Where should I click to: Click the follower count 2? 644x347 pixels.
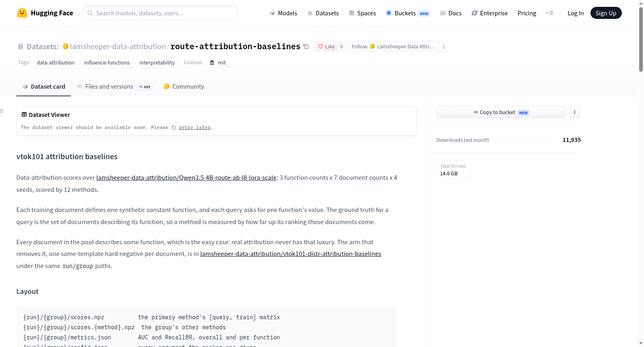pos(444,46)
